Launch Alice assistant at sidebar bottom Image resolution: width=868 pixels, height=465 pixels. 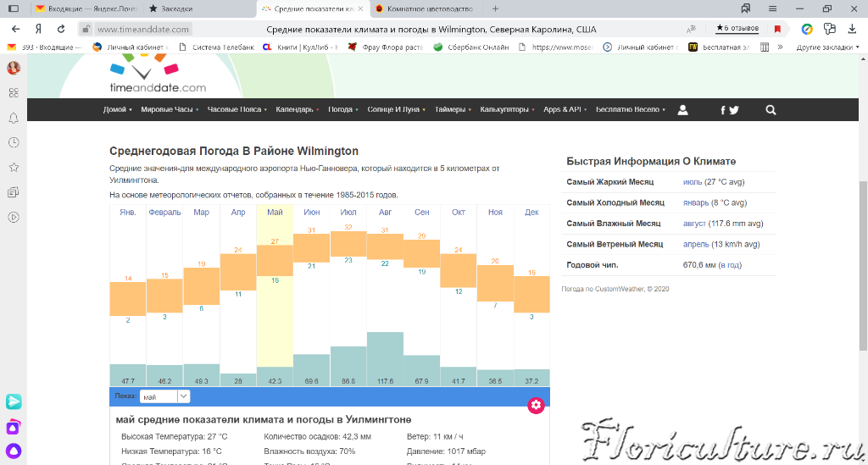tap(14, 451)
